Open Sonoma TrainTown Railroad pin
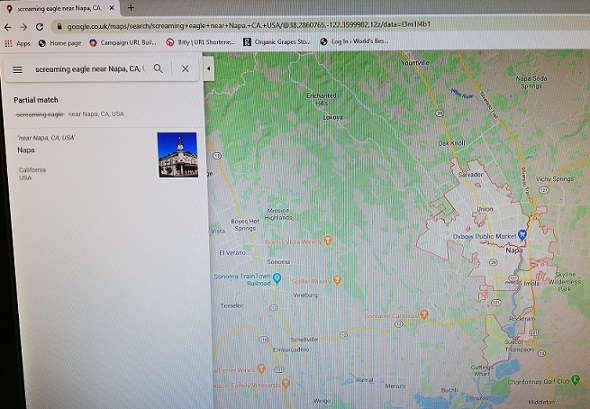 coord(277,278)
